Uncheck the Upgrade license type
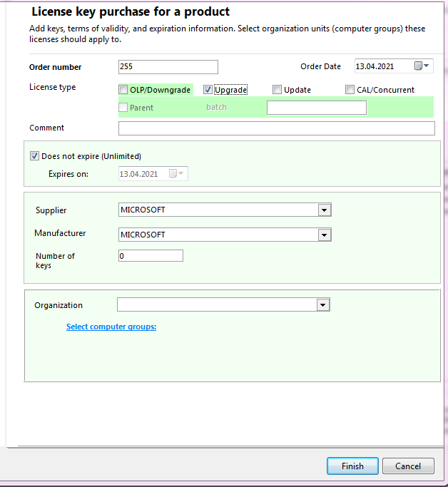Image resolution: width=448 pixels, height=487 pixels. pyautogui.click(x=208, y=90)
